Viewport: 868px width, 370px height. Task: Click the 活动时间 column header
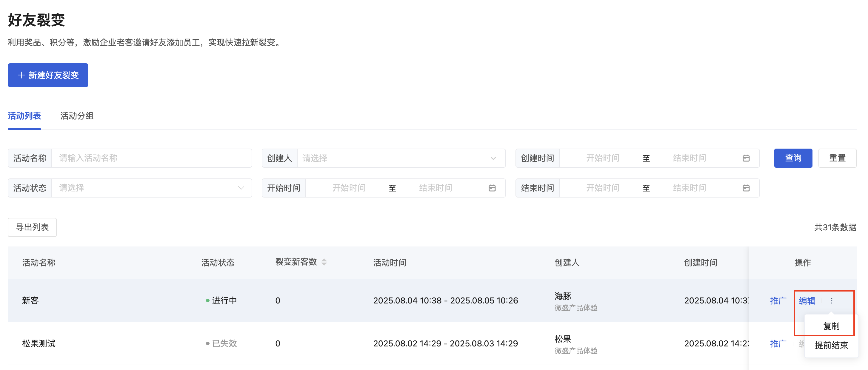click(x=390, y=263)
